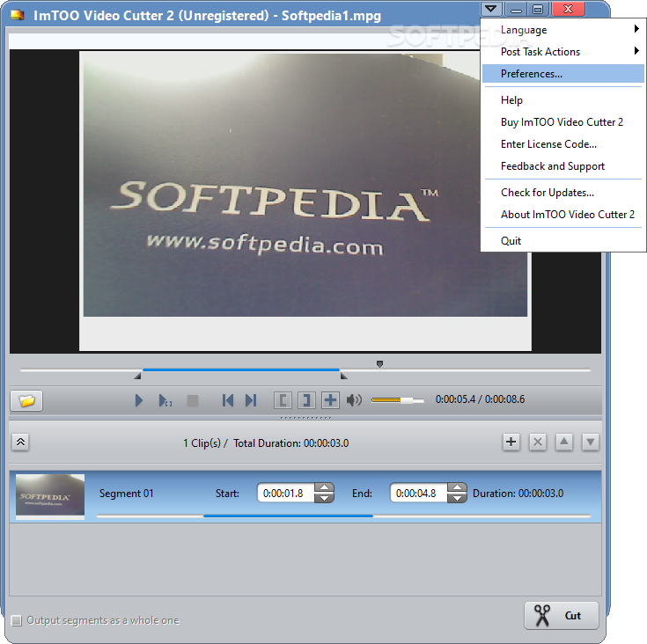
Task: Click the Duration: 00:00:03.0 text
Action: coord(518,493)
